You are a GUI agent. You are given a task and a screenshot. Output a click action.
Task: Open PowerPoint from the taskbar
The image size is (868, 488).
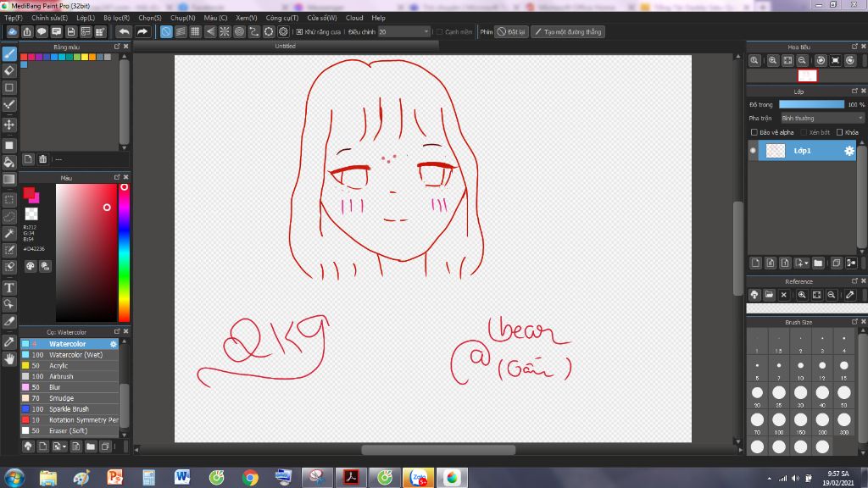115,478
